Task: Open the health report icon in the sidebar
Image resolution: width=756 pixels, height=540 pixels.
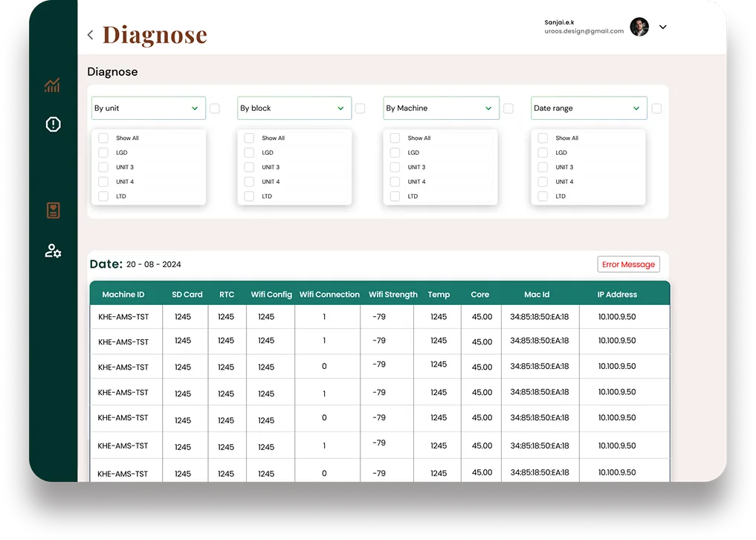Action: click(52, 210)
